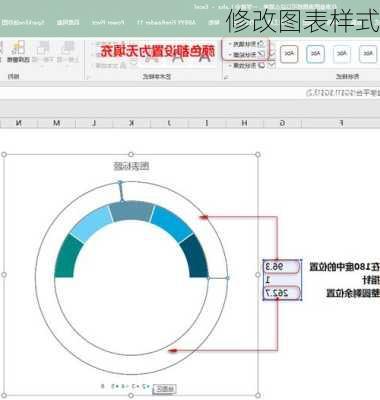
Task: Select column M header
Action: coord(57,123)
